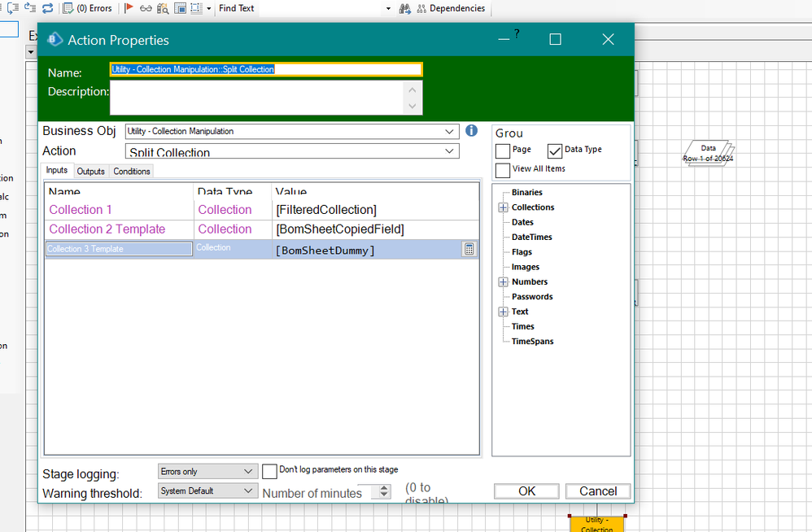
Task: Open the Stage logging Errors only dropdown
Action: click(x=249, y=472)
